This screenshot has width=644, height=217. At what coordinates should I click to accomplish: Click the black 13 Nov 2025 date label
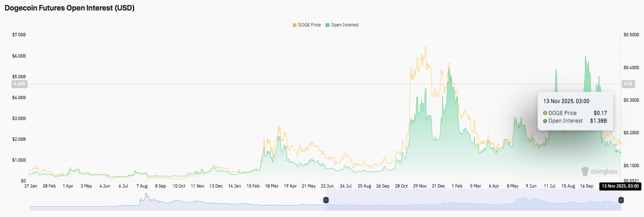pyautogui.click(x=619, y=186)
